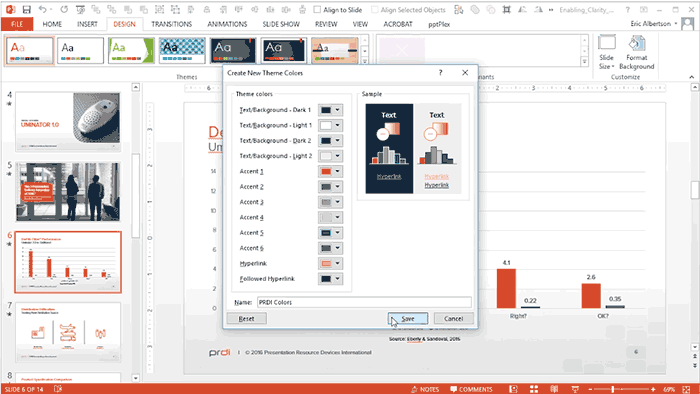Click the zoom slider handle
This screenshot has width=700, height=394.
612,389
